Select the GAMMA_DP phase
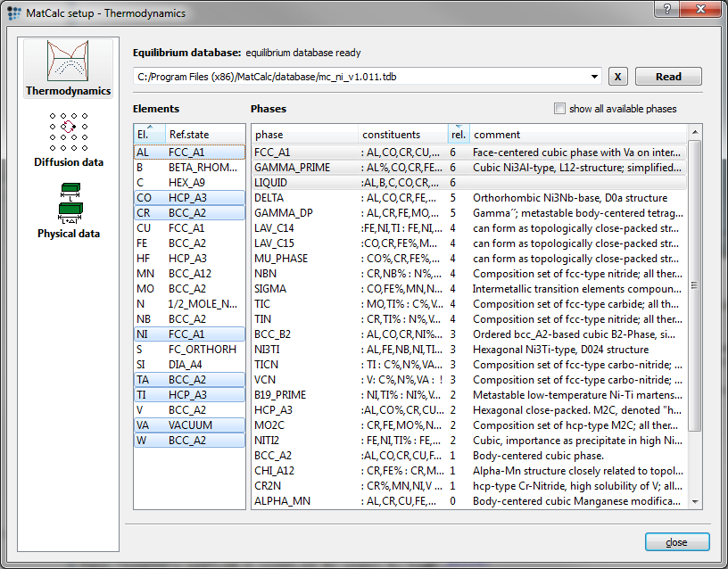Image resolution: width=728 pixels, height=569 pixels. click(x=469, y=212)
